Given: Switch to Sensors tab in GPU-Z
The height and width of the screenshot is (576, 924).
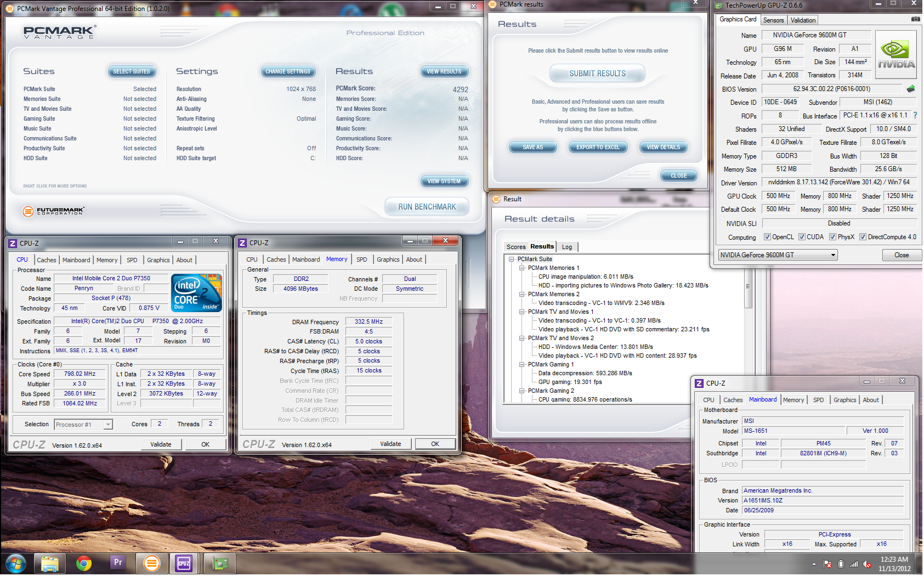Looking at the screenshot, I should [x=774, y=20].
